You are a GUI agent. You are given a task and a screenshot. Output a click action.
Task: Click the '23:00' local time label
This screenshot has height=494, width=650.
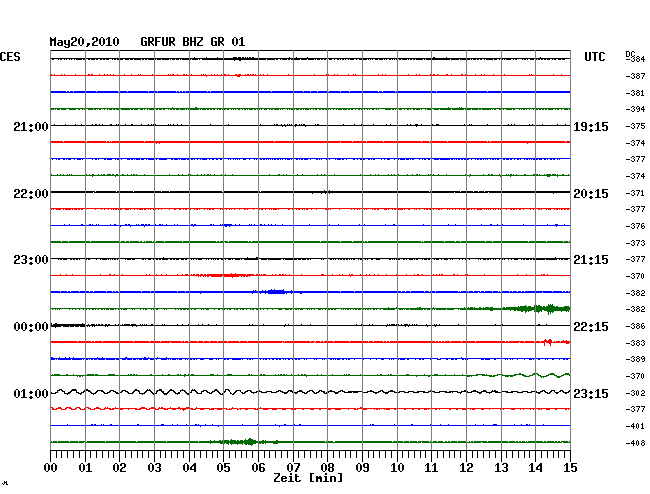tap(31, 260)
